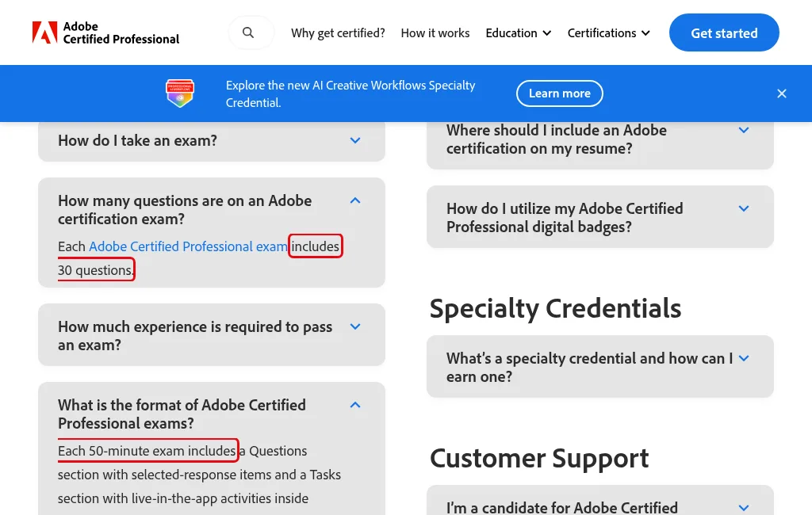Click the Specialty Credentials heading
812x515 pixels.
click(x=555, y=308)
